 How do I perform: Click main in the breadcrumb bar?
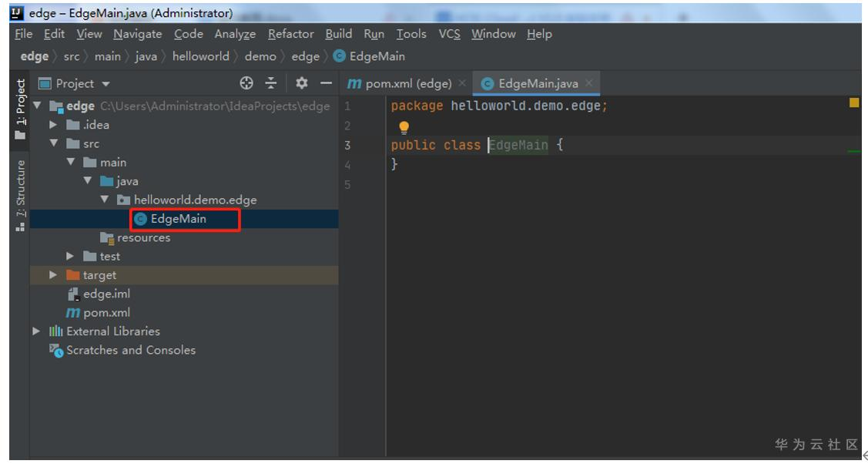[107, 56]
